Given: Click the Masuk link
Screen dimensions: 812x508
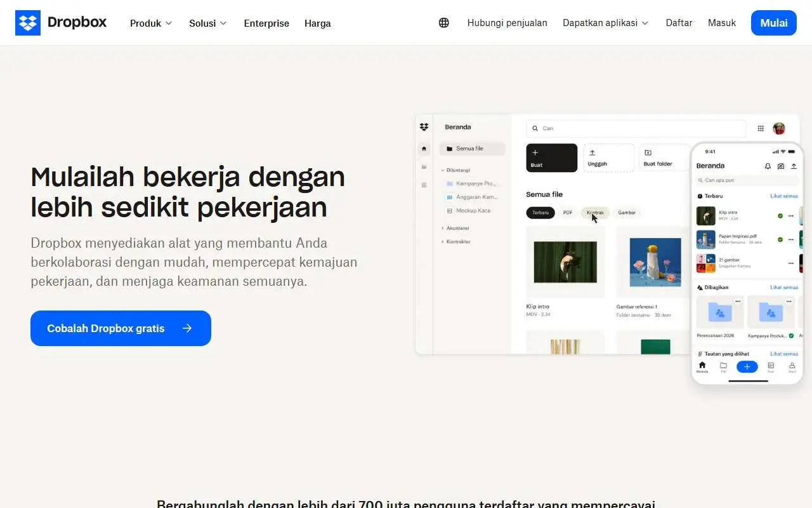Looking at the screenshot, I should pyautogui.click(x=722, y=23).
